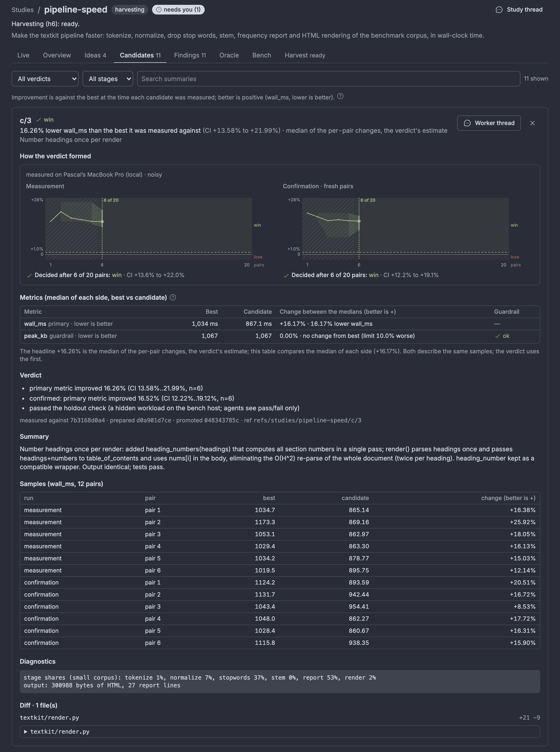Open the Harvest ready tab
This screenshot has width=560, height=752.
point(305,55)
